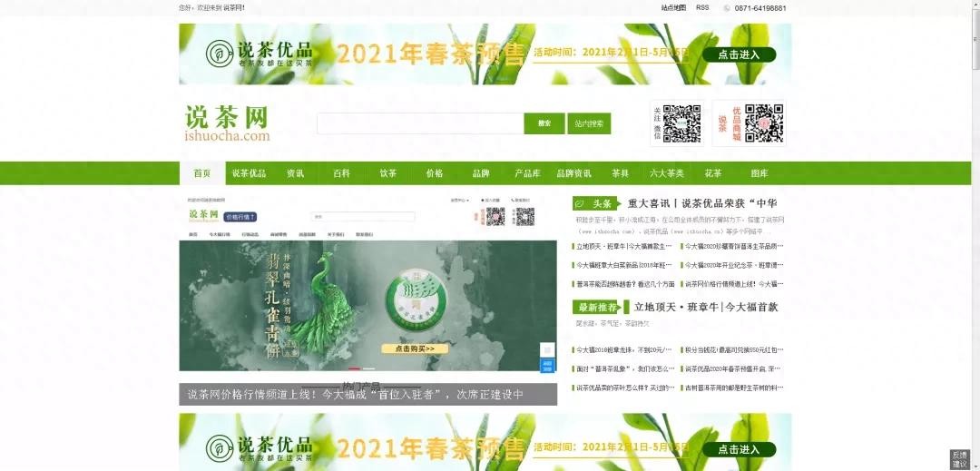This screenshot has height=471, width=980.
Task: Click the green 最新推荐 badge
Action: tap(598, 308)
